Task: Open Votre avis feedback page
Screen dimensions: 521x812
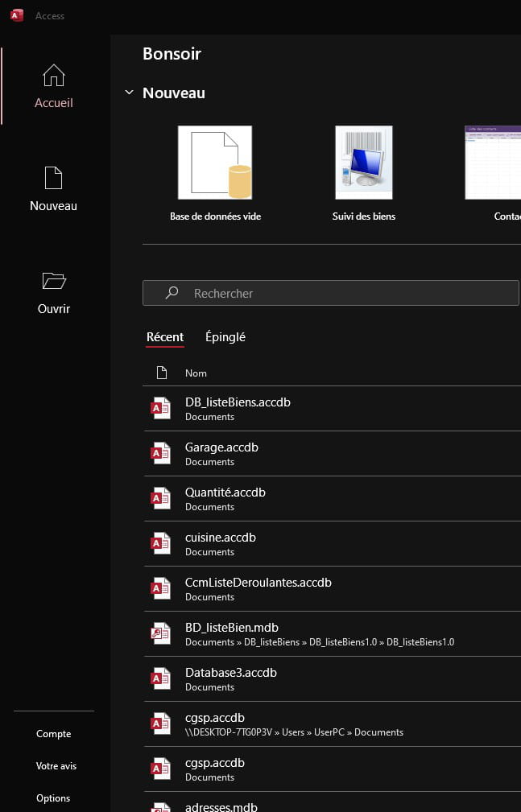Action: [56, 766]
